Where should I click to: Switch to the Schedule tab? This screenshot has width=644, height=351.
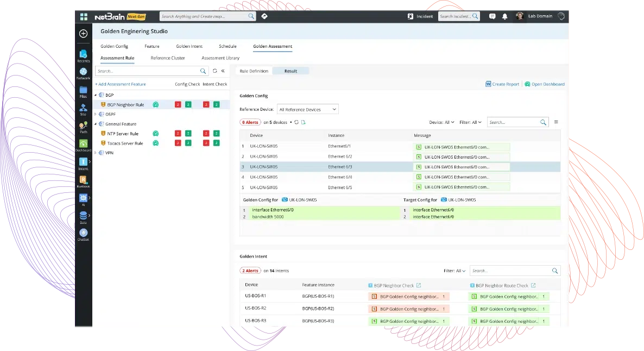[228, 46]
